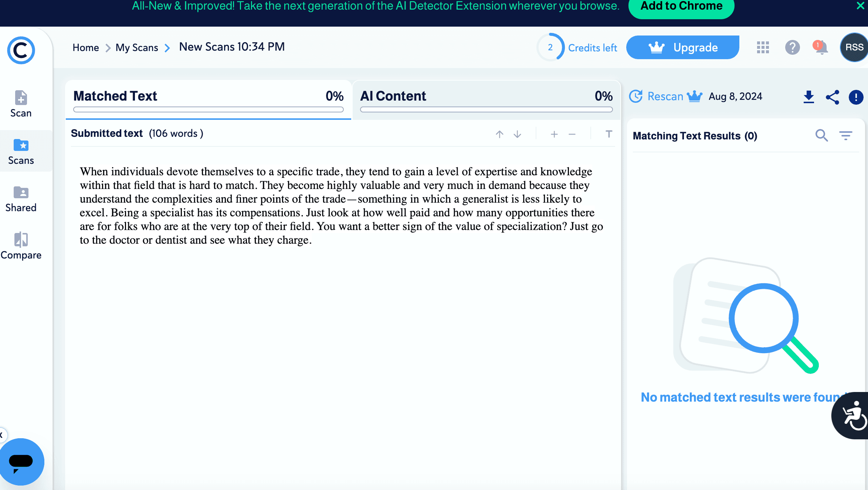This screenshot has height=490, width=868.
Task: Decrease text size with minus
Action: pyautogui.click(x=572, y=134)
